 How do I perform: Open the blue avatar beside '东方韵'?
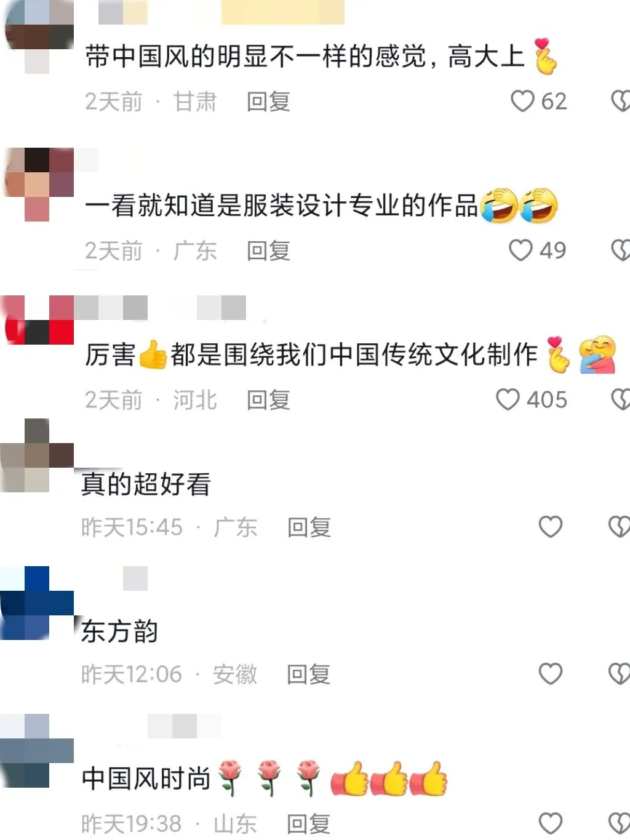37,603
